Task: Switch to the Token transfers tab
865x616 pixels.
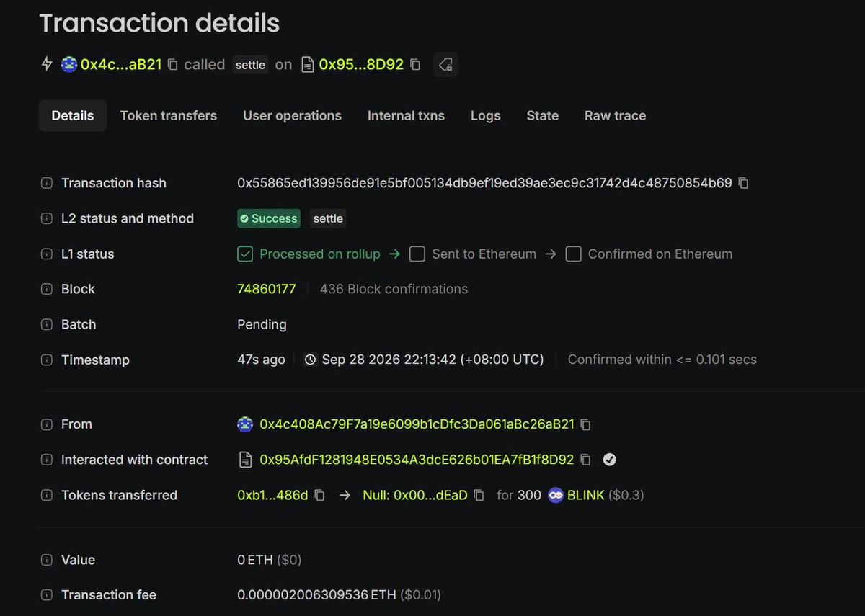Action: click(169, 115)
